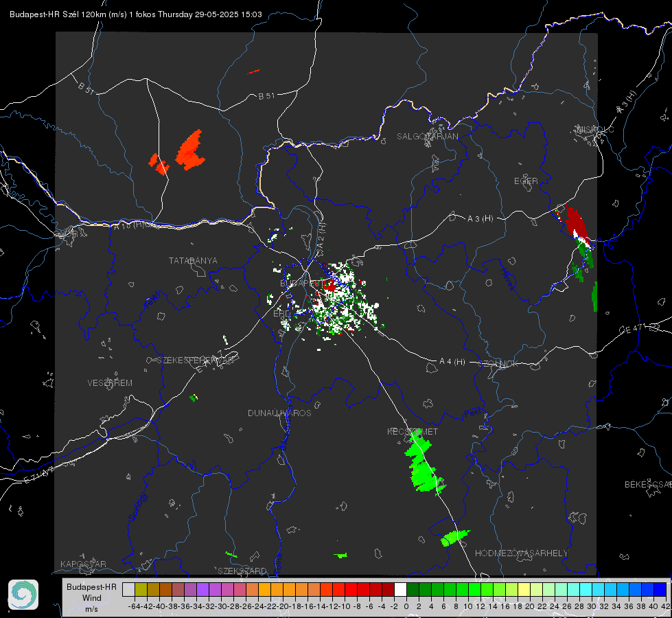This screenshot has width=672, height=618.
Task: Click the swirl logo icon beside the legend
Action: point(23,595)
